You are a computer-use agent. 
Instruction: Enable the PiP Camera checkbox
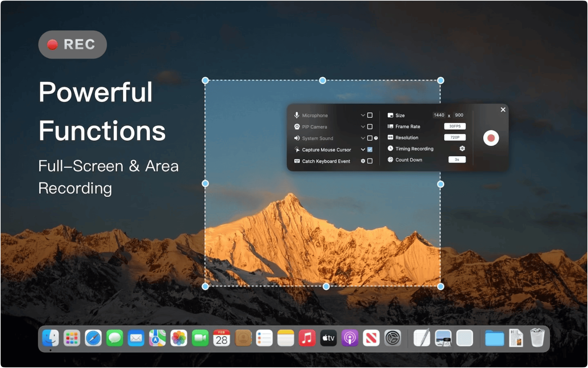pyautogui.click(x=370, y=127)
